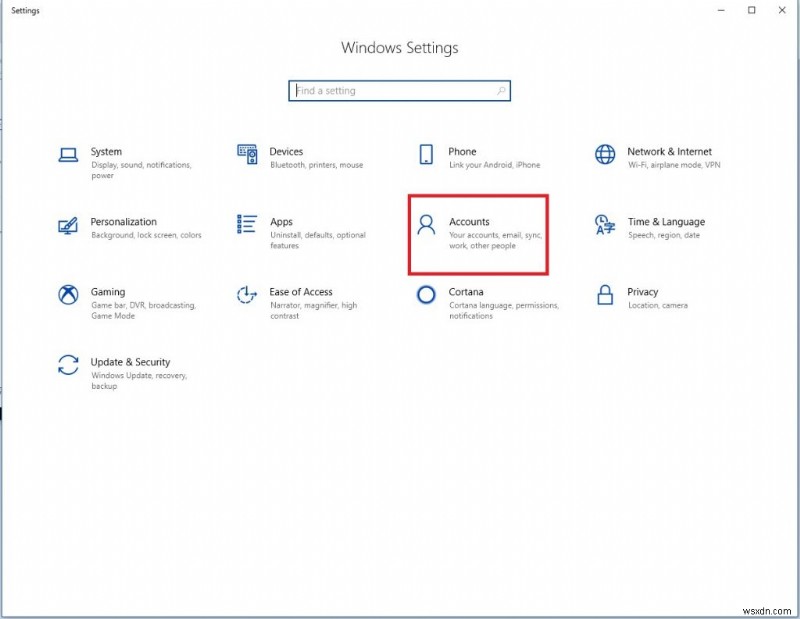
Task: Open the Cortana circle icon
Action: (426, 294)
